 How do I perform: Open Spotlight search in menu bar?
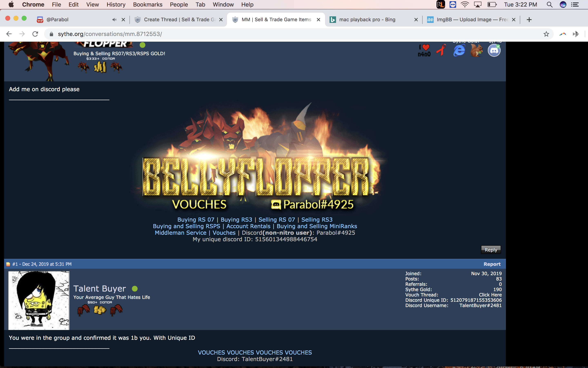(x=550, y=4)
